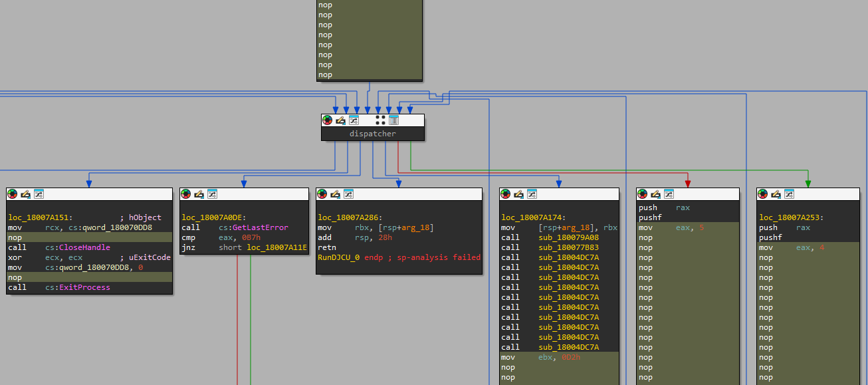868x385 pixels.
Task: Click edit icon on the 'mov eax, 5' node
Action: point(655,194)
